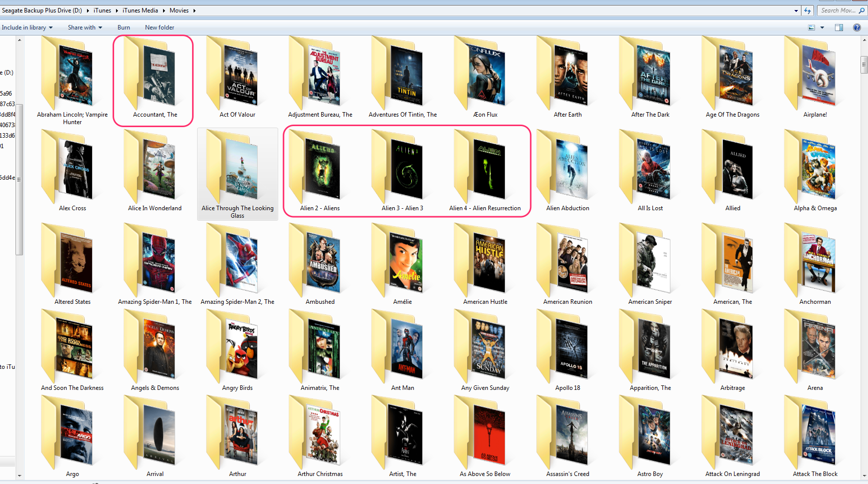The image size is (868, 484).
Task: Click the file list scrollbar up arrow
Action: pyautogui.click(x=864, y=40)
